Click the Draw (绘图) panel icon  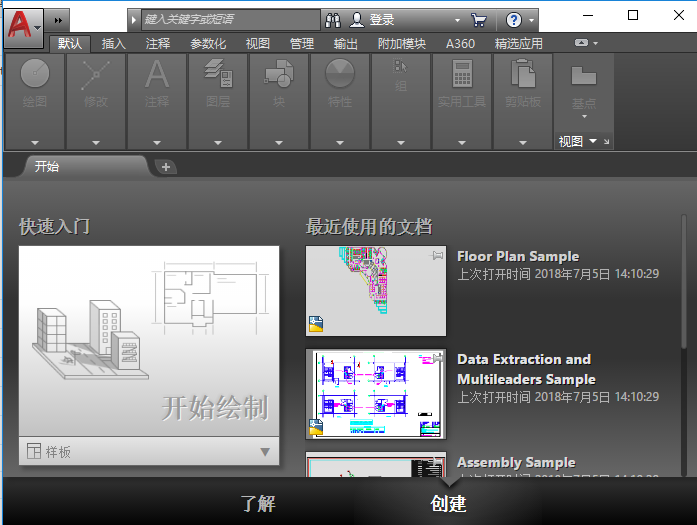click(x=34, y=76)
